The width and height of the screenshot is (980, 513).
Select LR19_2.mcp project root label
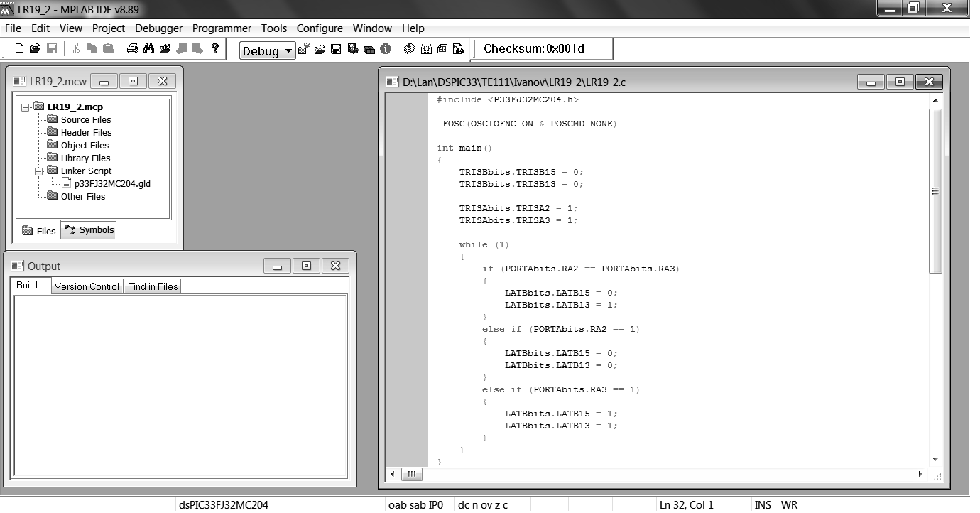point(75,107)
